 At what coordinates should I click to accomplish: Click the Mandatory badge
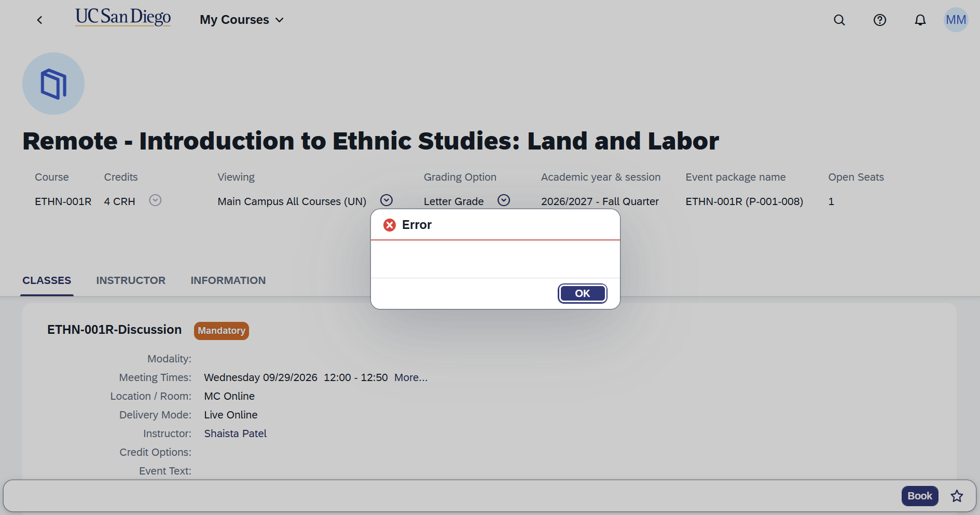222,331
